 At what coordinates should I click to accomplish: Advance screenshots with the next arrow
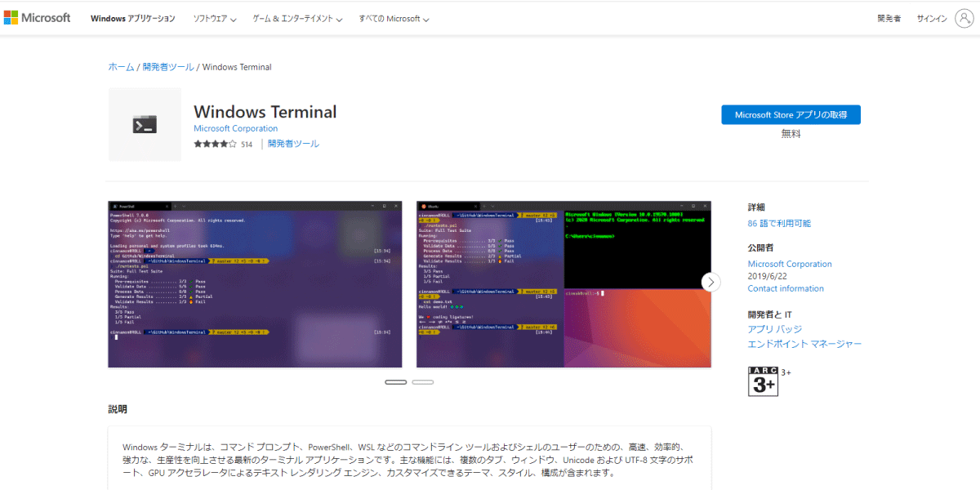711,282
